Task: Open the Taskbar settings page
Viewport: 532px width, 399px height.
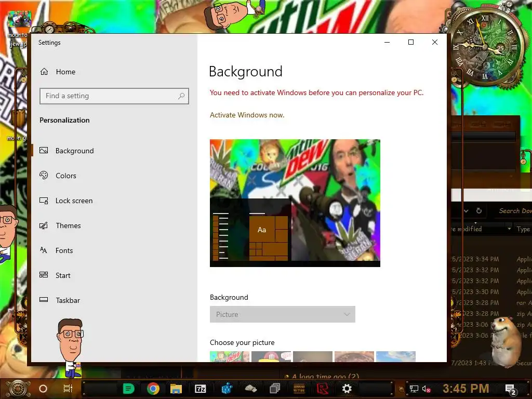Action: pyautogui.click(x=60, y=300)
